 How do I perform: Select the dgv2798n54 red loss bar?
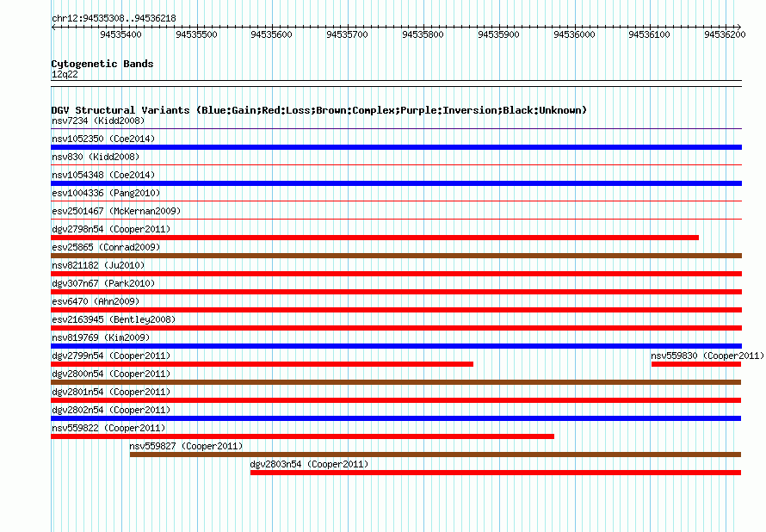374,238
